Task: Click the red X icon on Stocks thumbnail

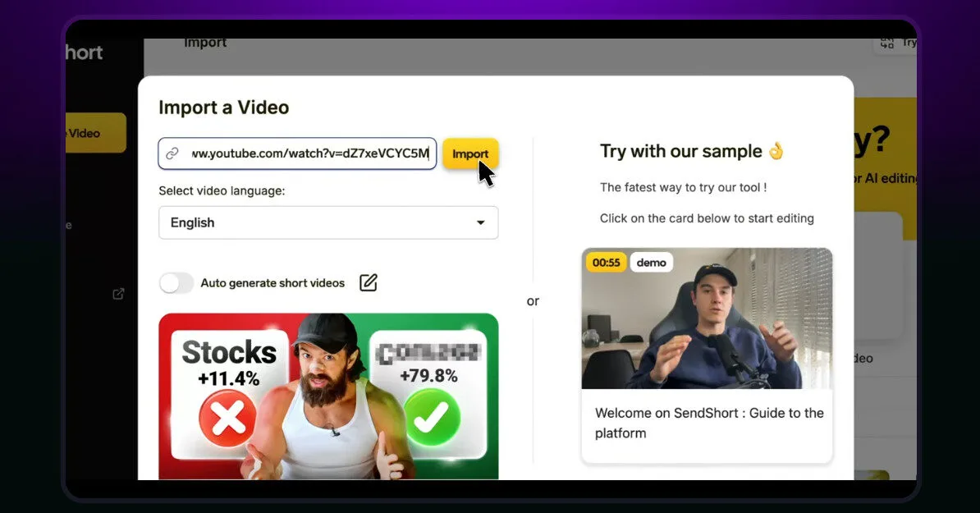Action: click(x=227, y=416)
